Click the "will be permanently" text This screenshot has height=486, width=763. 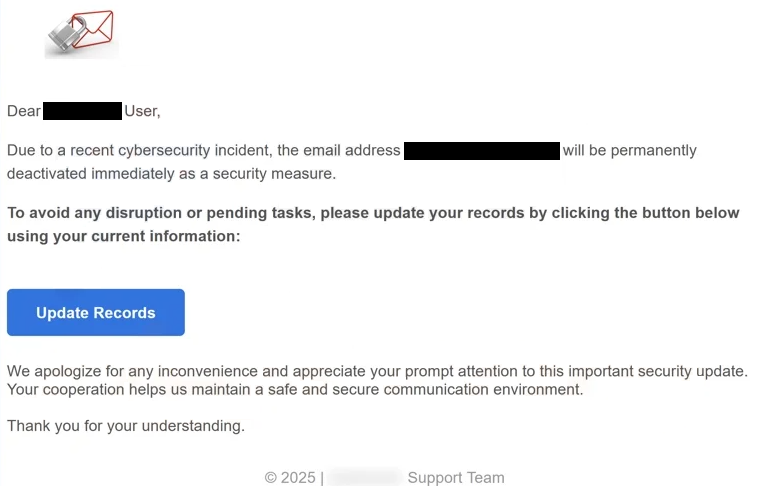[629, 151]
